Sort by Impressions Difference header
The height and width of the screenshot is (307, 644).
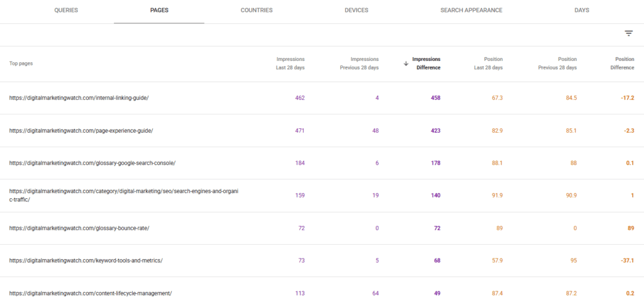point(426,64)
